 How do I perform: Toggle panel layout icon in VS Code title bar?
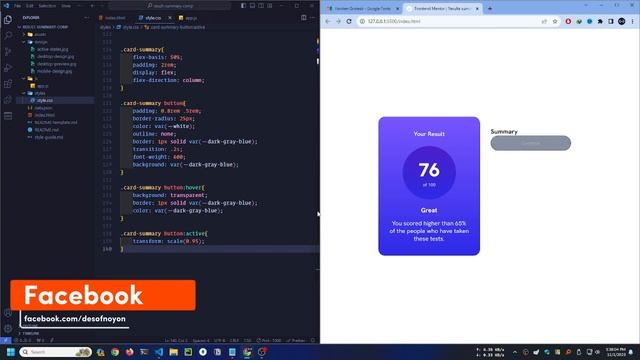[x=252, y=6]
